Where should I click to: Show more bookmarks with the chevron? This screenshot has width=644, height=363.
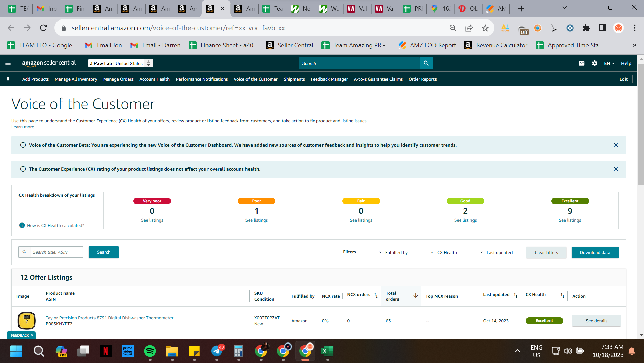(x=634, y=45)
